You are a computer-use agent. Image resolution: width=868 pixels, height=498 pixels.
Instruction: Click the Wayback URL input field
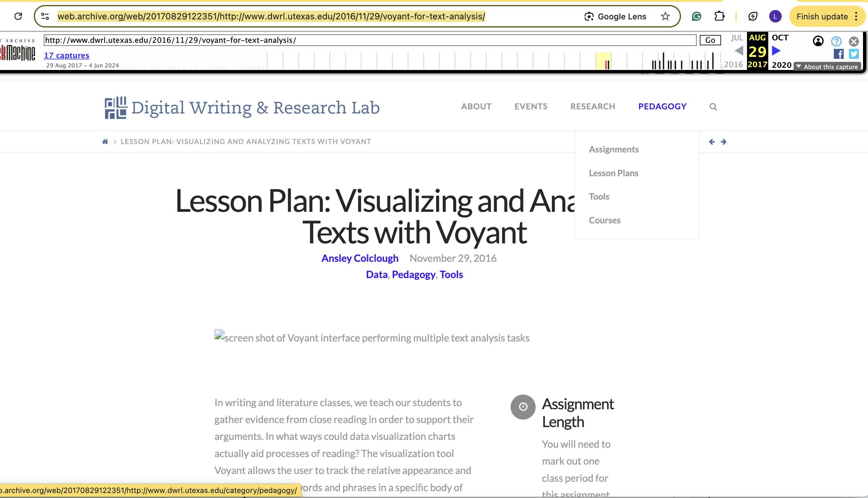pos(370,40)
